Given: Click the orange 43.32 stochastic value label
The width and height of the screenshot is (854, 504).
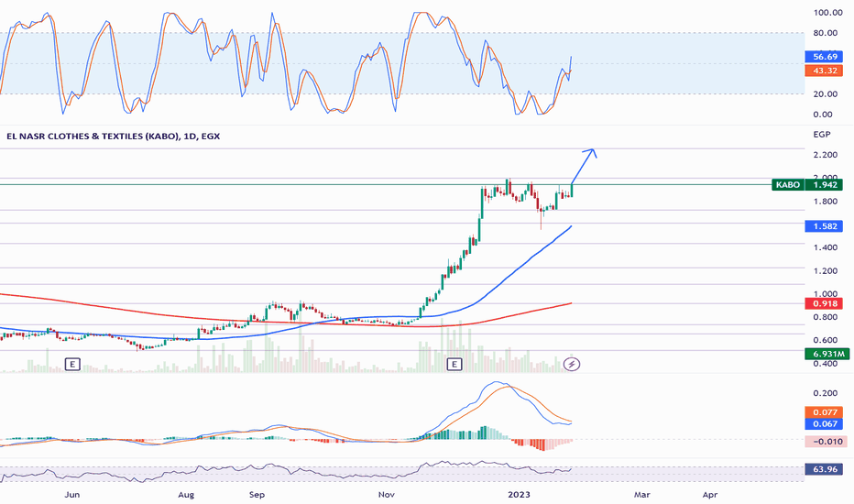Looking at the screenshot, I should click(x=825, y=71).
